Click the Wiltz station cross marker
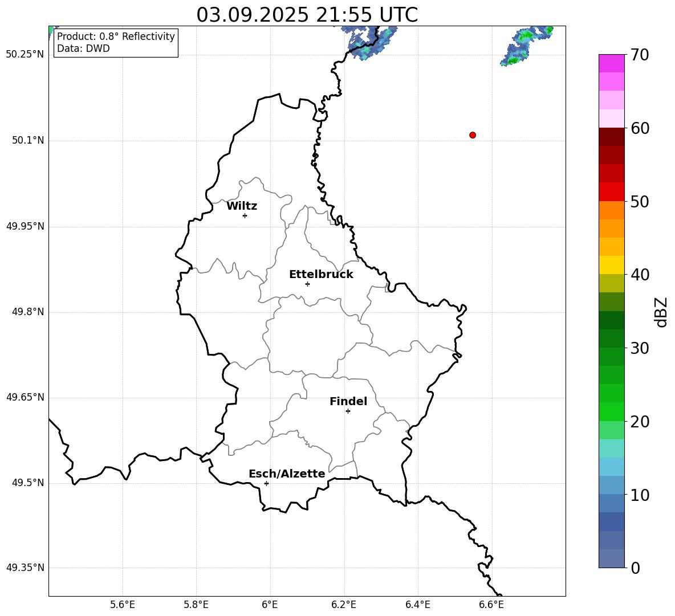This screenshot has width=675, height=616. [245, 215]
